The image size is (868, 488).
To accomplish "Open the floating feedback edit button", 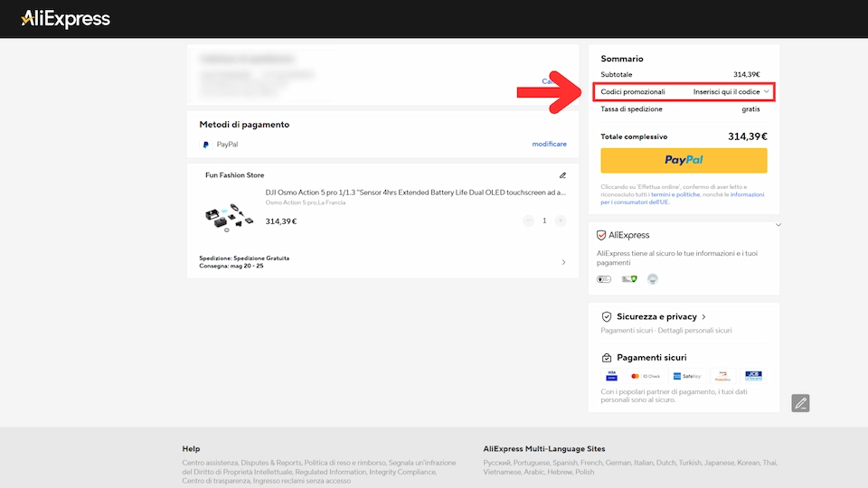I will click(800, 403).
